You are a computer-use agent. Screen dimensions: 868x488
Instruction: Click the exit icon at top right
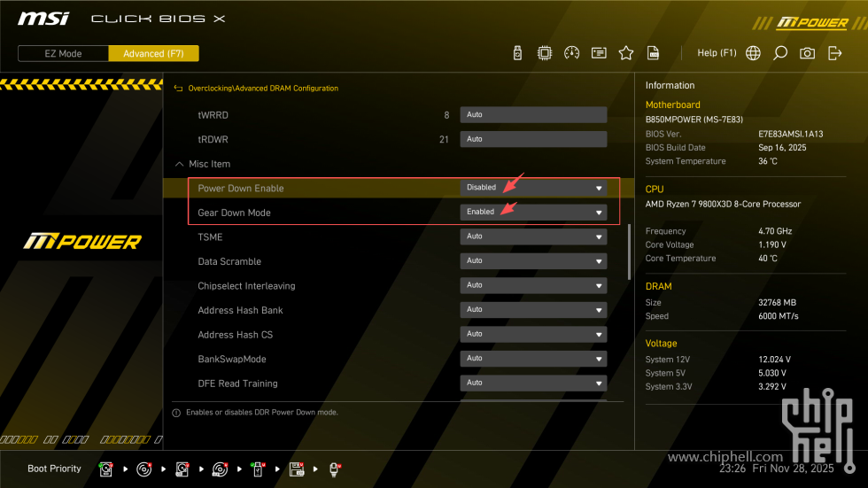click(x=834, y=53)
